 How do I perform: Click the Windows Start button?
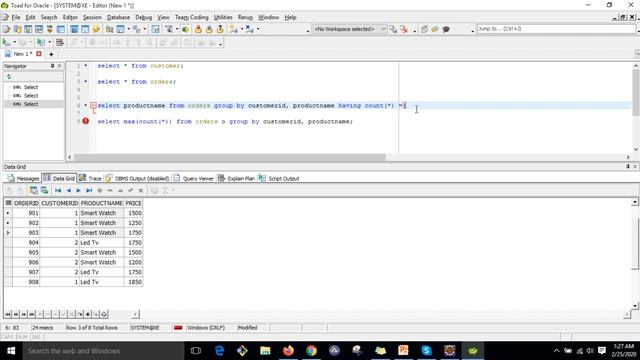11,351
